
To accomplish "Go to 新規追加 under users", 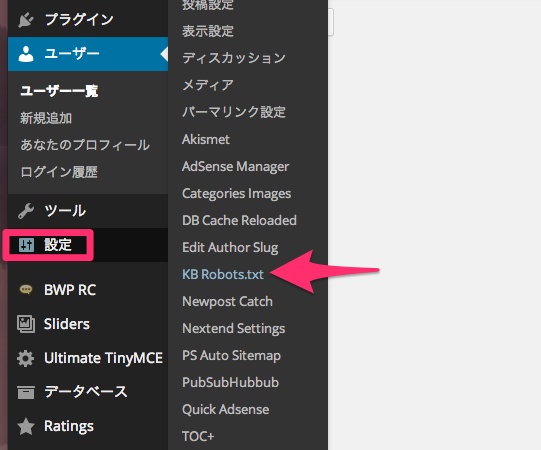I will click(x=46, y=118).
